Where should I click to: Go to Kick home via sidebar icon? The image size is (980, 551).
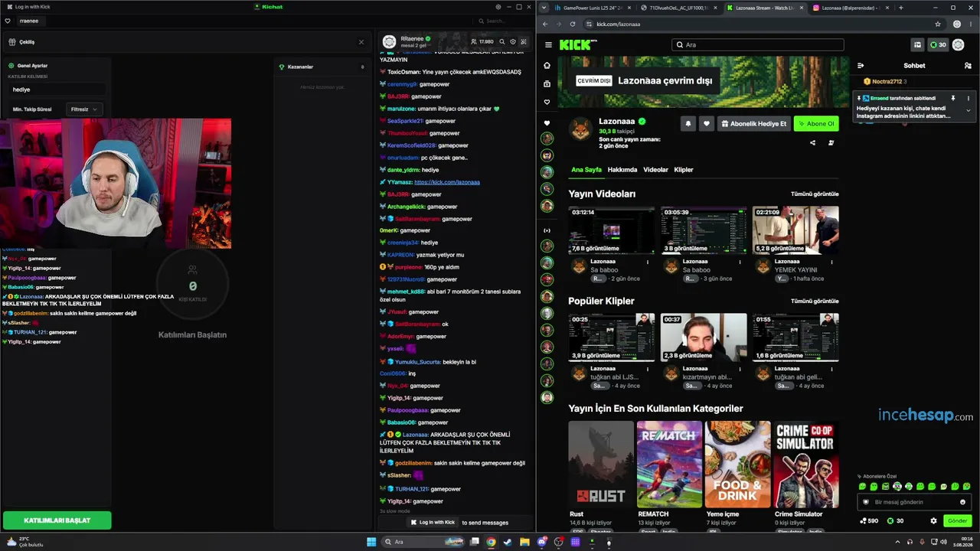pyautogui.click(x=547, y=66)
